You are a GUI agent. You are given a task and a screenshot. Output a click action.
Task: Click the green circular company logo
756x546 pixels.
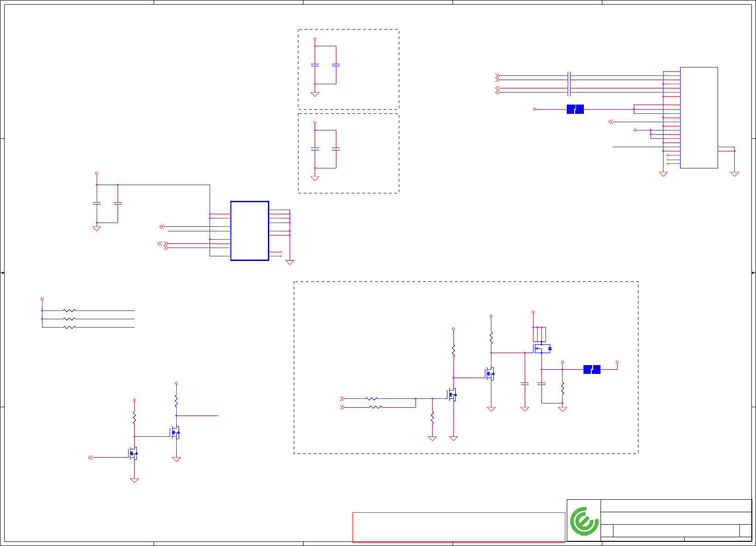click(x=584, y=521)
